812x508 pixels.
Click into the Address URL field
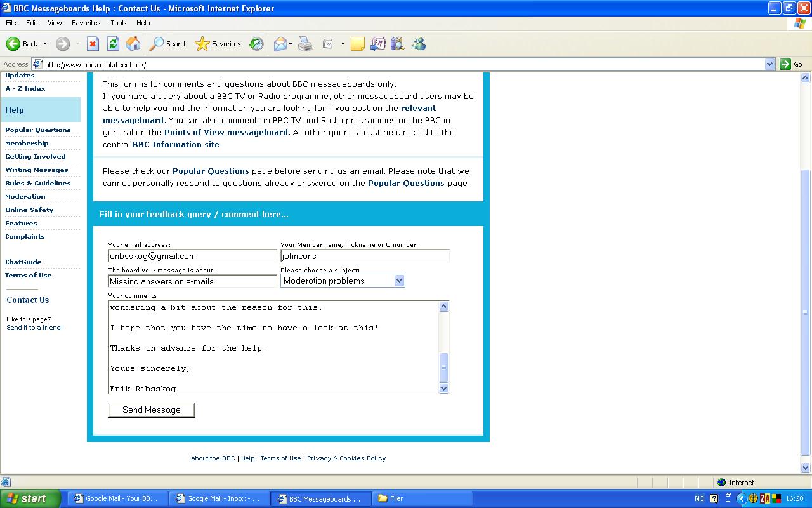tap(403, 64)
